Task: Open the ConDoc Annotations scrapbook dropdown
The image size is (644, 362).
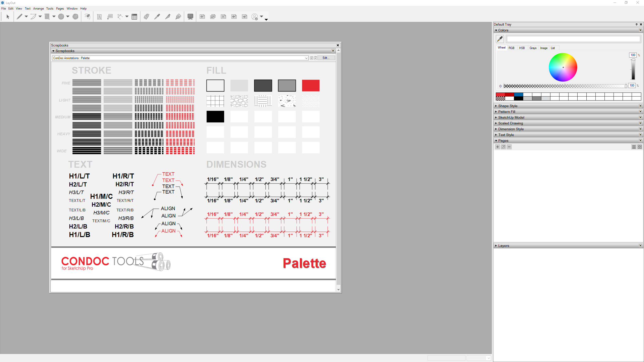Action: pos(306,58)
